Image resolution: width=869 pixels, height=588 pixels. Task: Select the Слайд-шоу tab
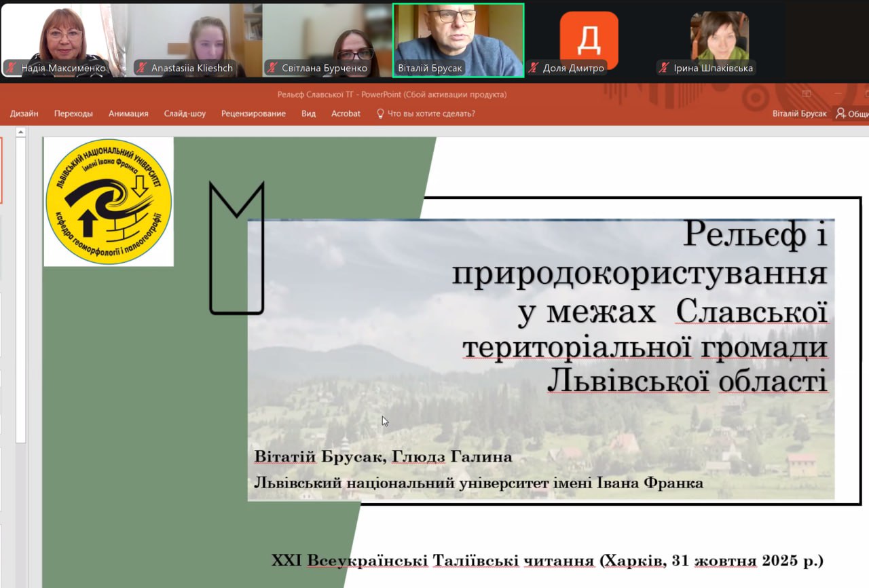(x=185, y=113)
